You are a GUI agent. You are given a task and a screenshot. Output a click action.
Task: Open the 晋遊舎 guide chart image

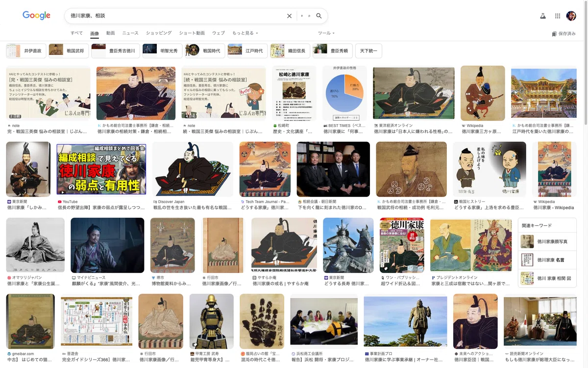pyautogui.click(x=97, y=321)
